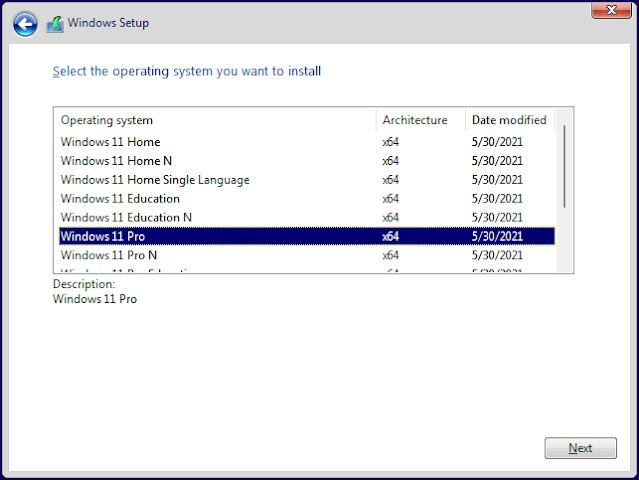639x480 pixels.
Task: Select the highlighted Windows 11 Pro row
Action: (x=307, y=236)
